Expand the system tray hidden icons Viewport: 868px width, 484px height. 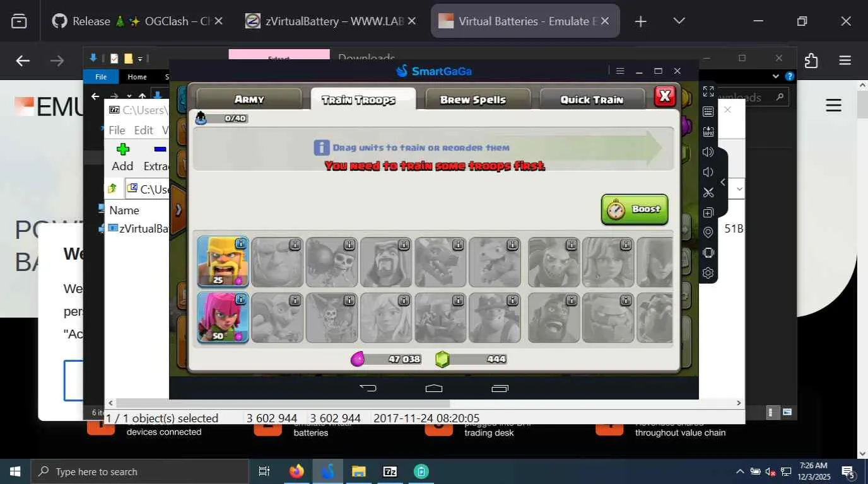pyautogui.click(x=740, y=471)
